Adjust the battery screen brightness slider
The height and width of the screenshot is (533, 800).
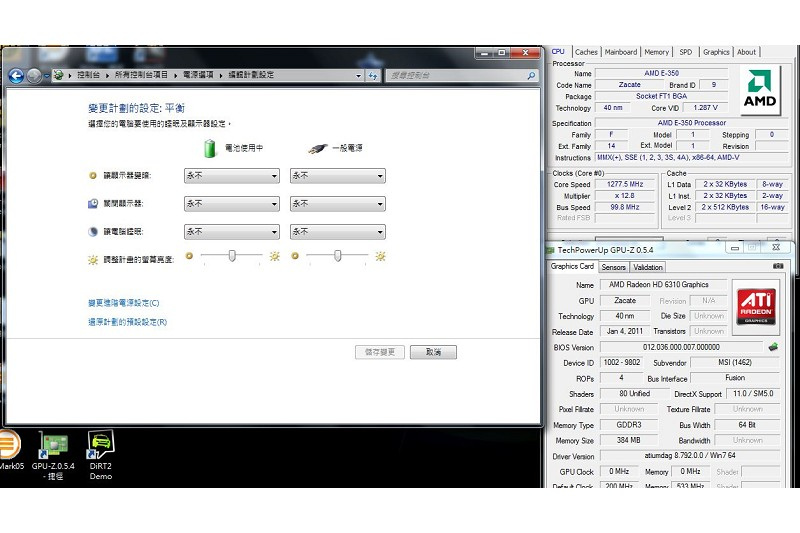(x=232, y=256)
